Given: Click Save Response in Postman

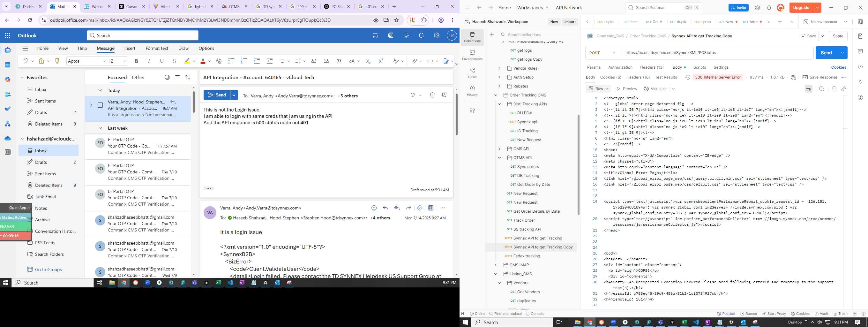Looking at the screenshot, I should (819, 77).
